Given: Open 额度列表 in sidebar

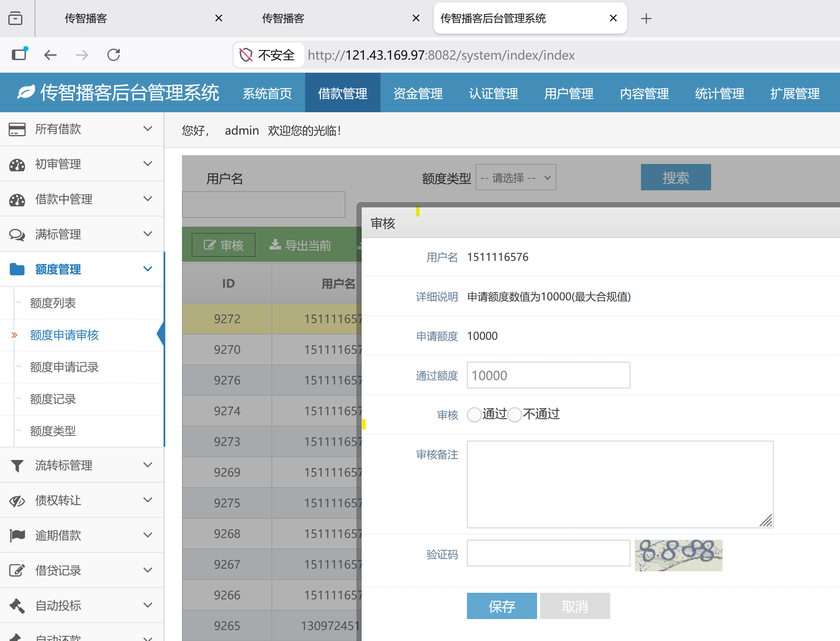Looking at the screenshot, I should click(x=53, y=303).
